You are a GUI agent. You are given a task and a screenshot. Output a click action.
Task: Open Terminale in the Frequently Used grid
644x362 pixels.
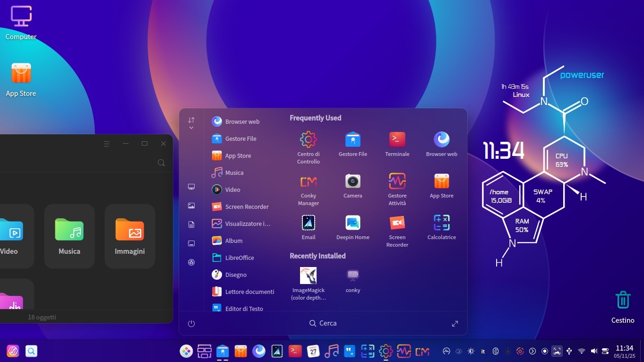[x=397, y=143]
